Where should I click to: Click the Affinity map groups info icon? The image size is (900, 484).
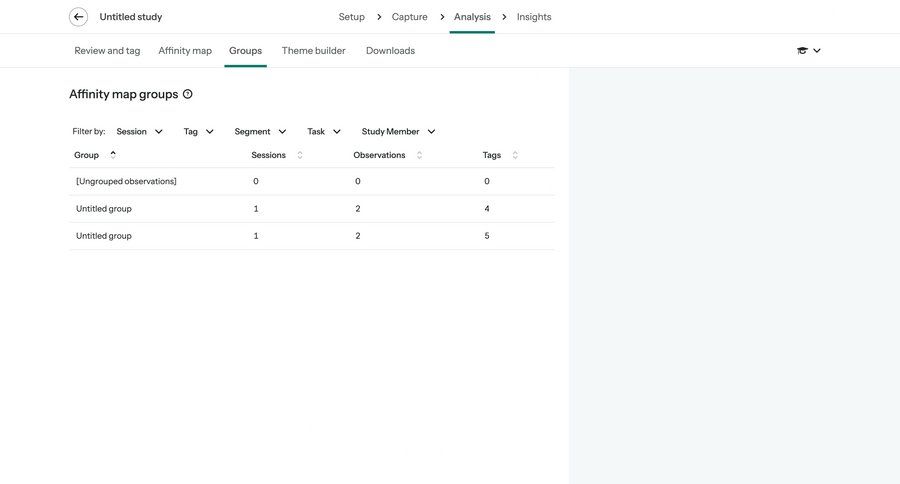187,94
